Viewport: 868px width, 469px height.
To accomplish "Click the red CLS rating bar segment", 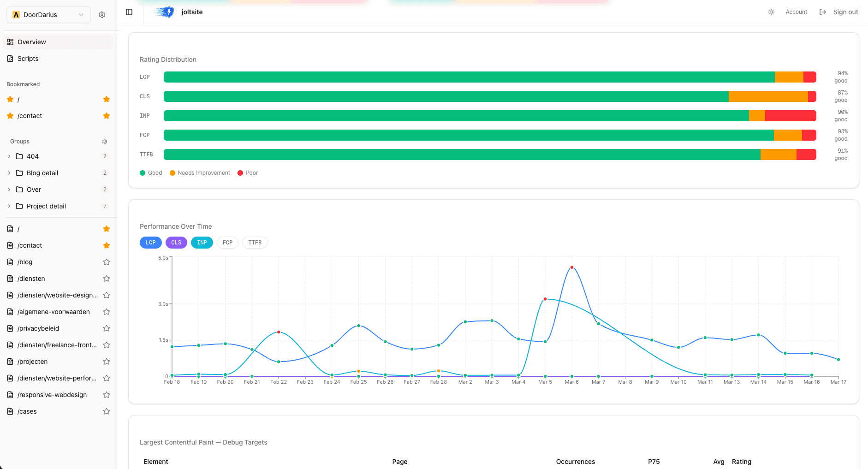I will (x=812, y=96).
